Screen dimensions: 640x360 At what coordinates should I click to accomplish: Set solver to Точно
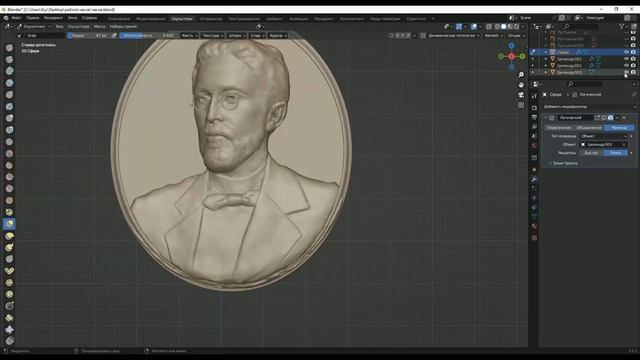(x=616, y=153)
